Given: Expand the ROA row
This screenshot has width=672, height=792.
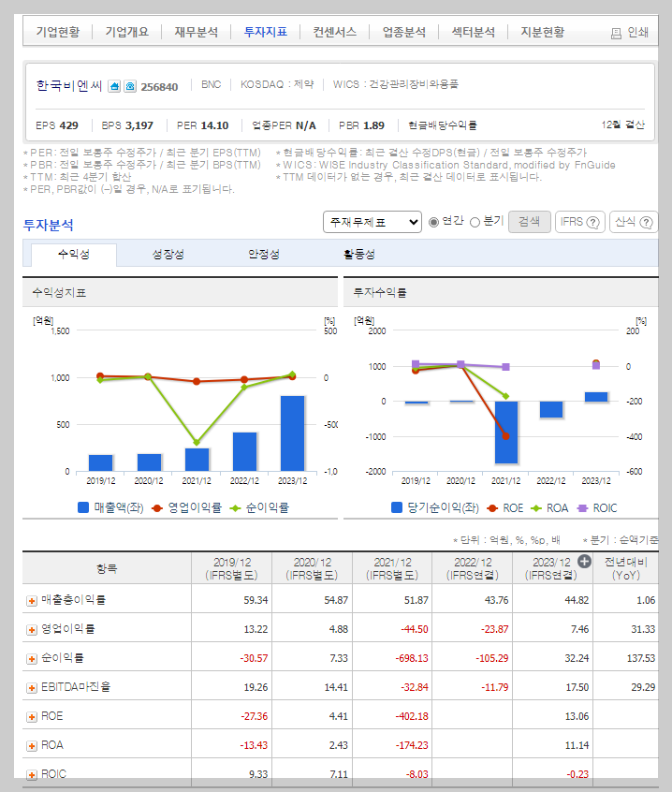Looking at the screenshot, I should [x=32, y=745].
